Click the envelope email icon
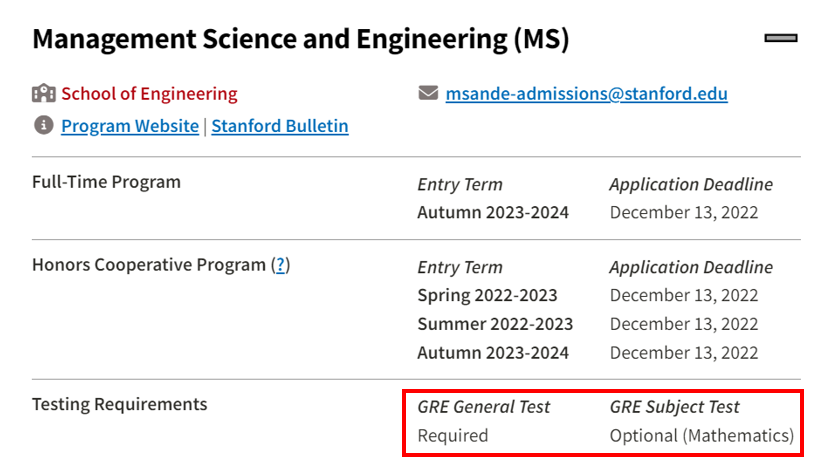Screen dimensions: 818x468 [428, 93]
